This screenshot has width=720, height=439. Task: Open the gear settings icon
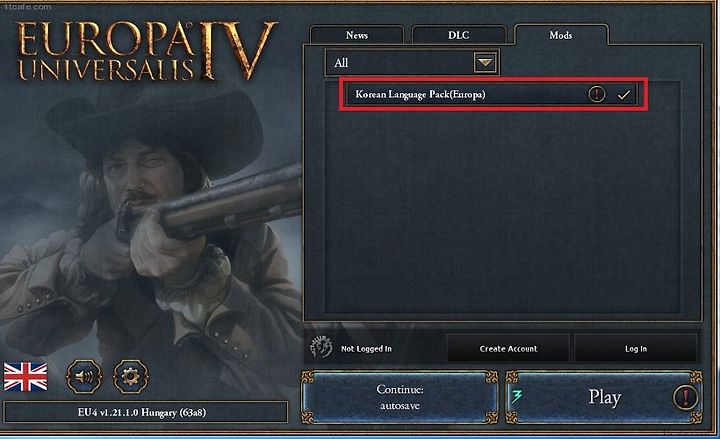(131, 377)
